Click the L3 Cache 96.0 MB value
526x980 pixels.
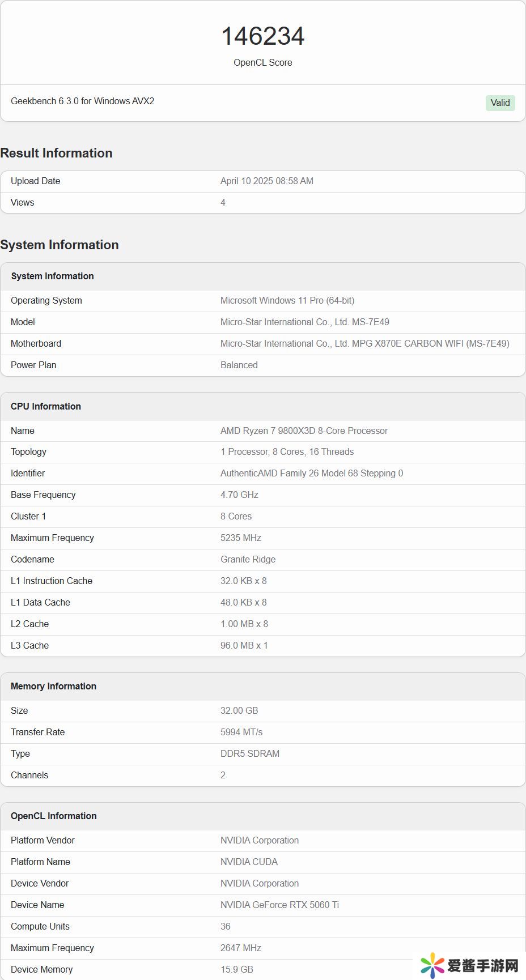coord(244,645)
